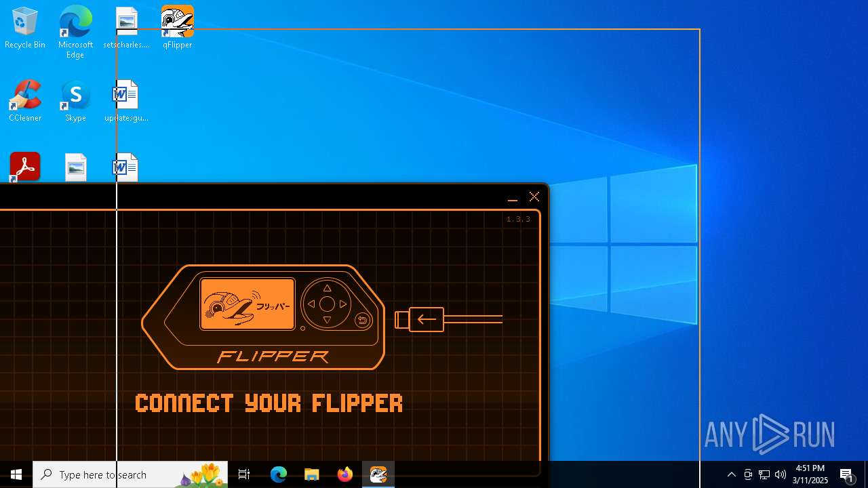Launch Skype from the desktop

click(x=75, y=102)
